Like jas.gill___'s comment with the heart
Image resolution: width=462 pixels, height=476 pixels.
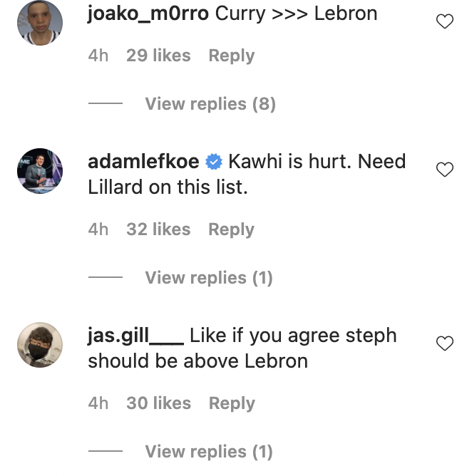point(444,344)
